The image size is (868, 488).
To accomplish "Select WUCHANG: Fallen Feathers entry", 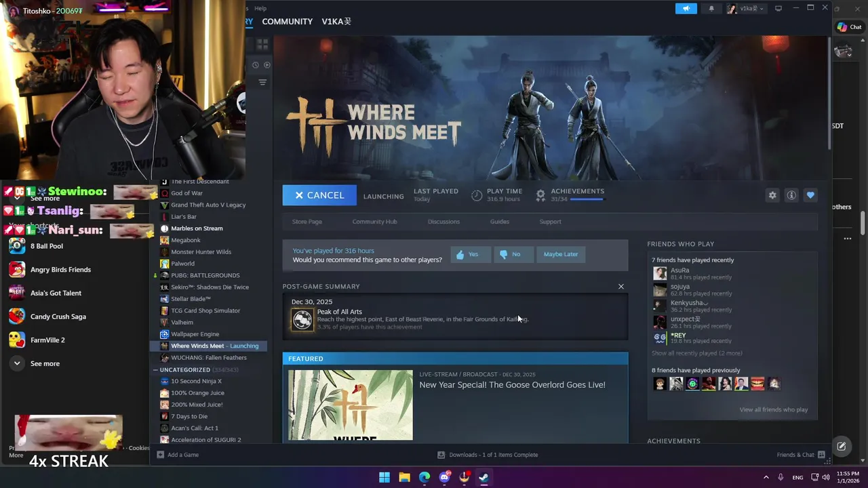I will [x=209, y=358].
